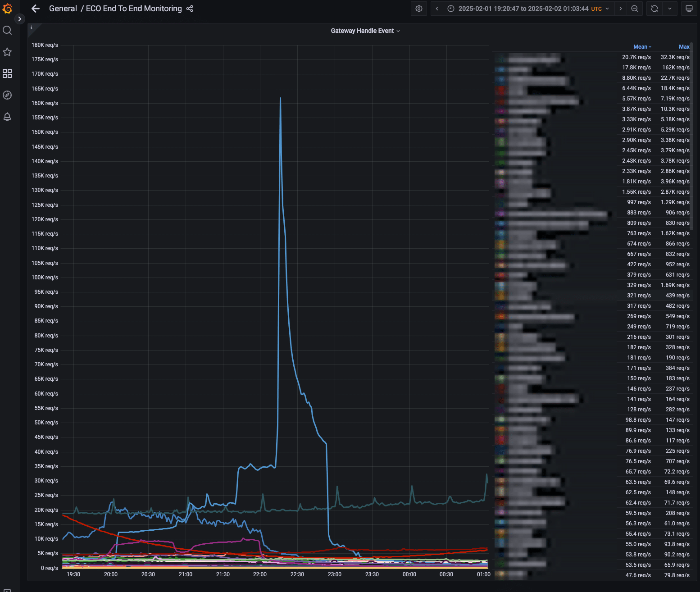
Task: Open the Alerting bell icon
Action: pyautogui.click(x=7, y=117)
